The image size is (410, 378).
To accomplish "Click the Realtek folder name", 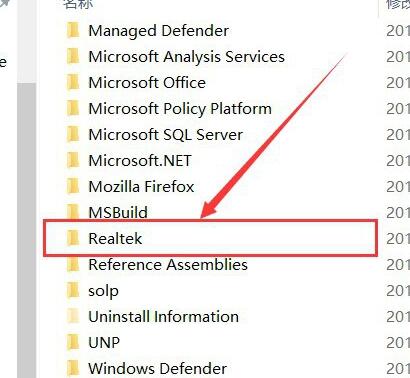I will pyautogui.click(x=115, y=238).
